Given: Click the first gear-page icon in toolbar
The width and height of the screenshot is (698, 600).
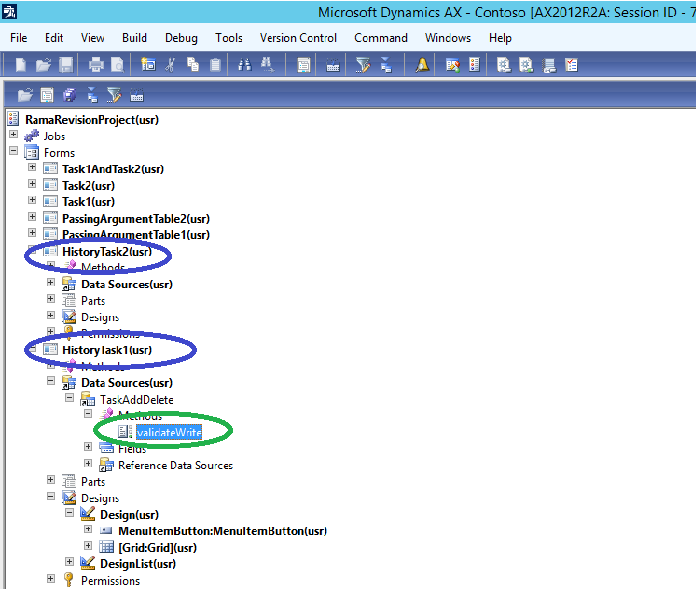Looking at the screenshot, I should click(503, 65).
